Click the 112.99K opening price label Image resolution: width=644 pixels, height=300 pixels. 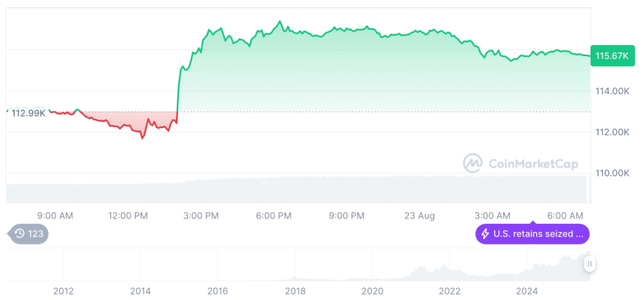(28, 112)
